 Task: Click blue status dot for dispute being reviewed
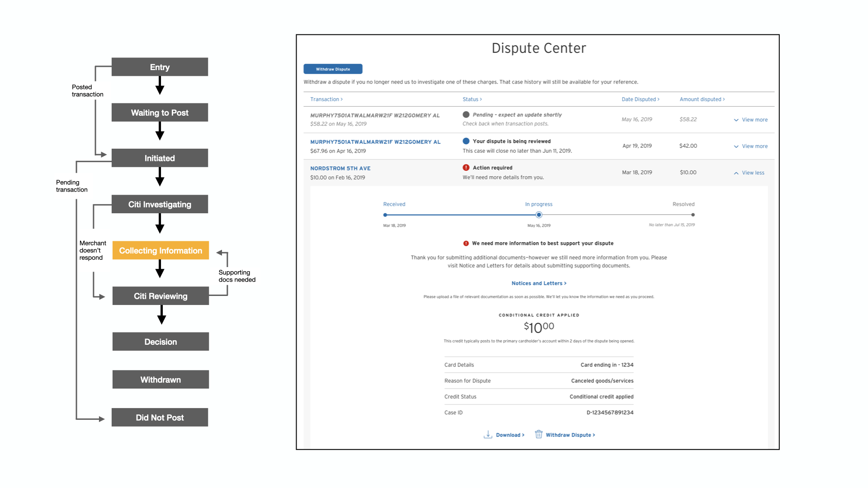[466, 141]
